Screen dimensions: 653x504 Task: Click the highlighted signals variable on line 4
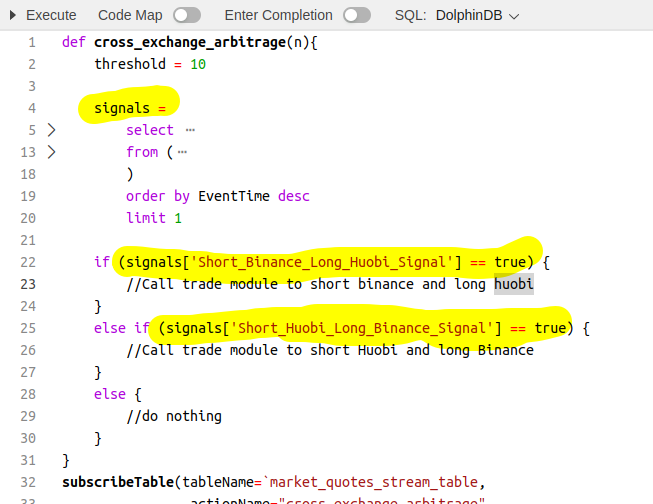122,108
